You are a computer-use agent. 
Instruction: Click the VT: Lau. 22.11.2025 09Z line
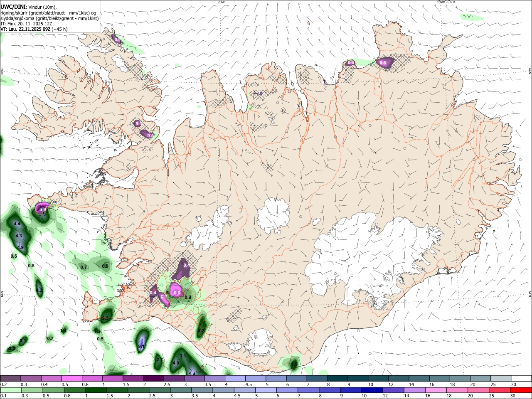coord(34,29)
